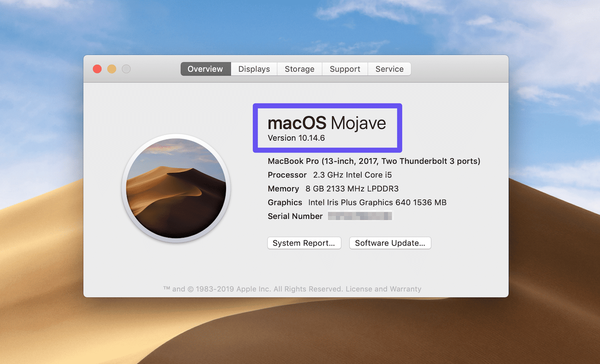
Task: Select the highlighted macOS Mojave title
Action: [326, 123]
